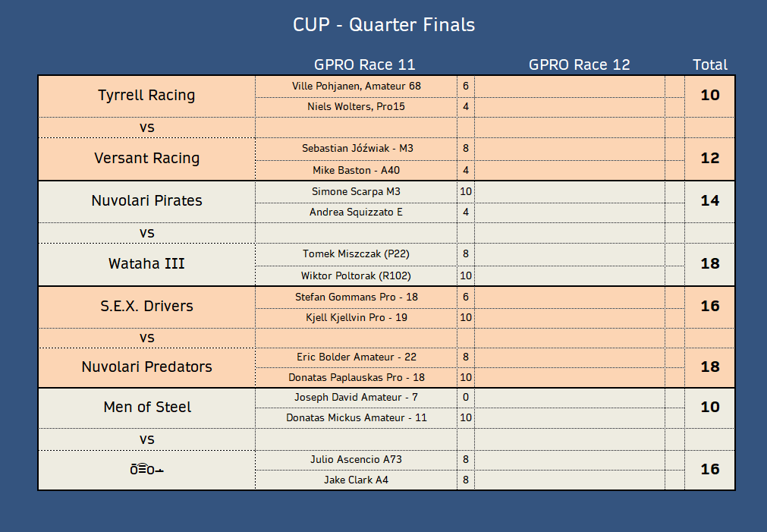Click the S.E.X. Drivers team name

click(x=146, y=307)
